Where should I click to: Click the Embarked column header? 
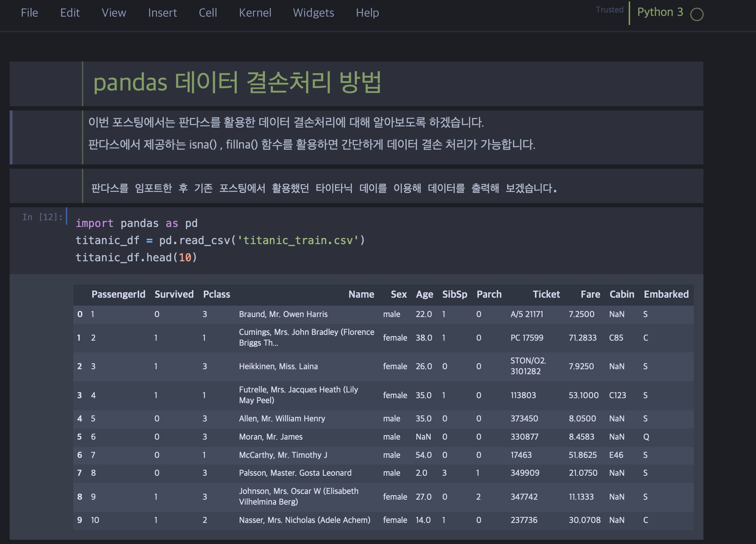tap(666, 294)
